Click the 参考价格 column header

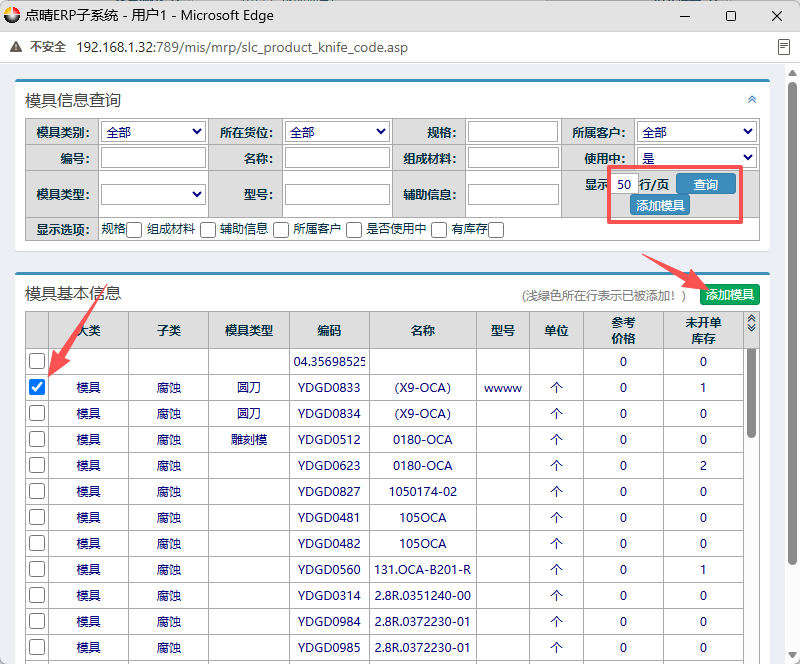pos(623,330)
